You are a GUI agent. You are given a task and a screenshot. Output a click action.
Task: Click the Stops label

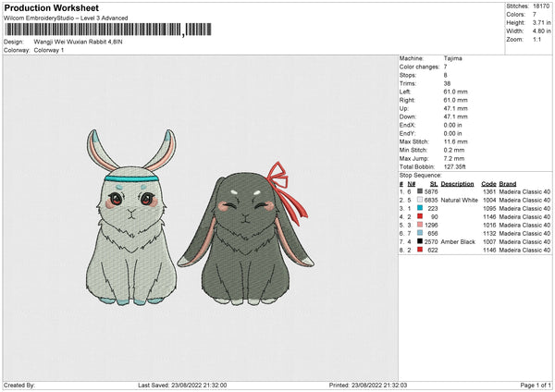408,75
